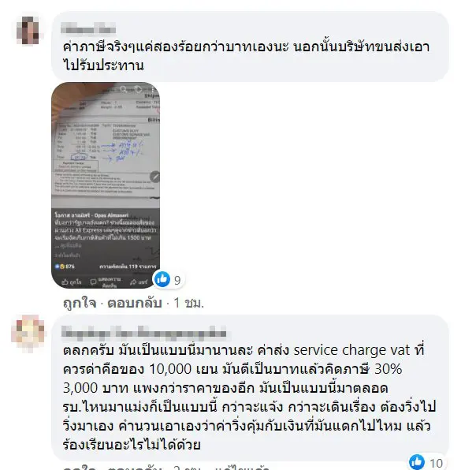Tap the magnifier icon inside attached photo

(x=123, y=90)
